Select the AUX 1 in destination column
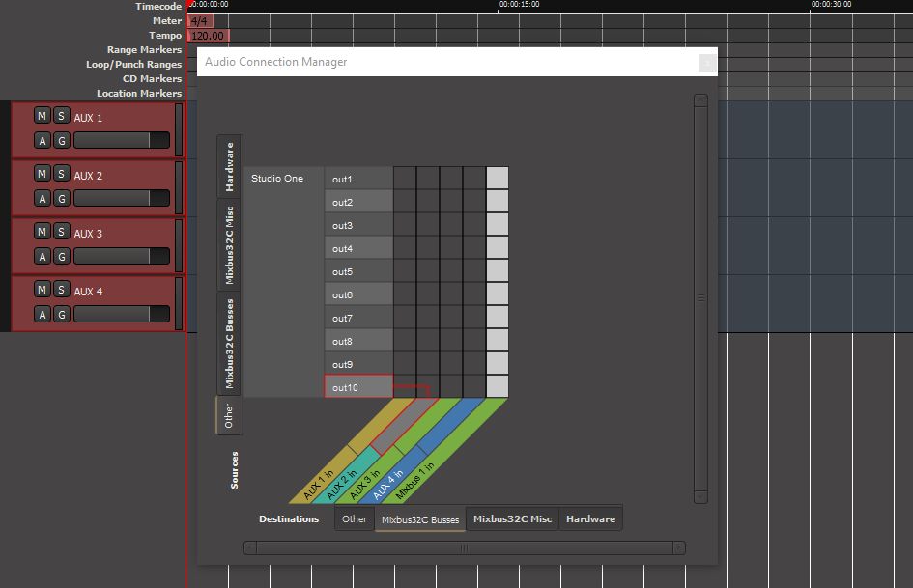Viewport: 913px width, 588px height. [319, 485]
